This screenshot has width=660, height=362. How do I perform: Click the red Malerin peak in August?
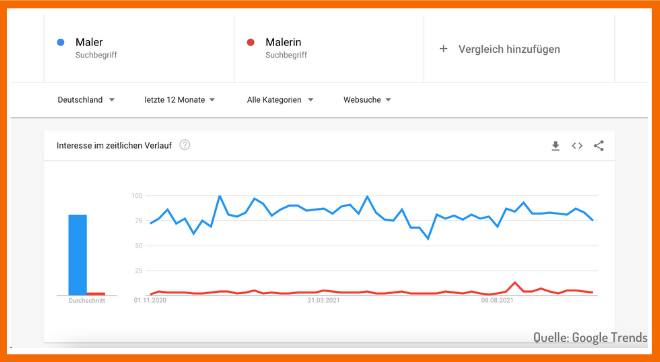[x=515, y=282]
